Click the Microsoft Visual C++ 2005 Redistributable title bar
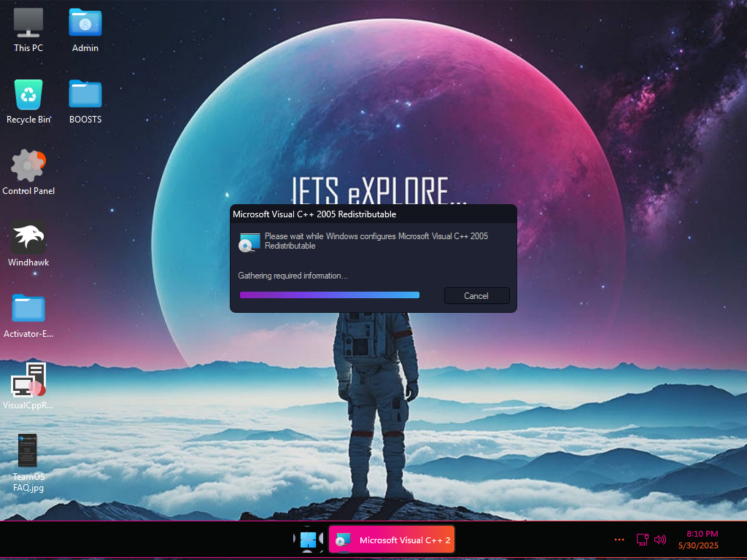This screenshot has height=560, width=747. (373, 214)
